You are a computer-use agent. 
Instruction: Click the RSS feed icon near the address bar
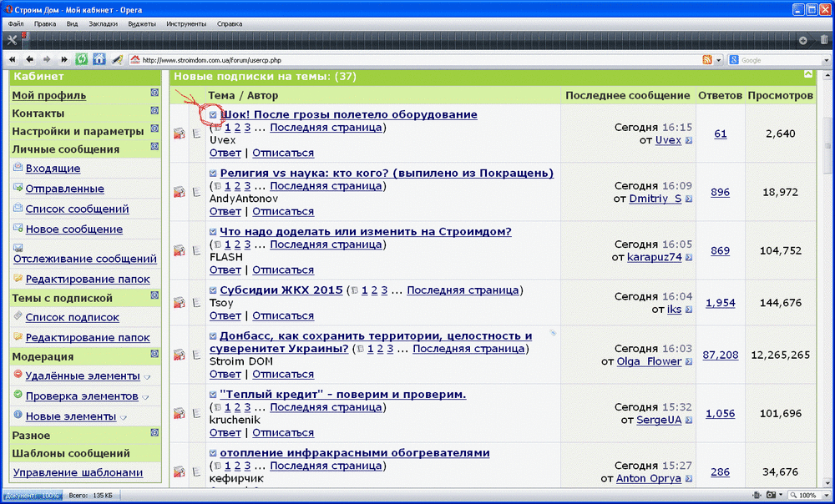pos(707,59)
